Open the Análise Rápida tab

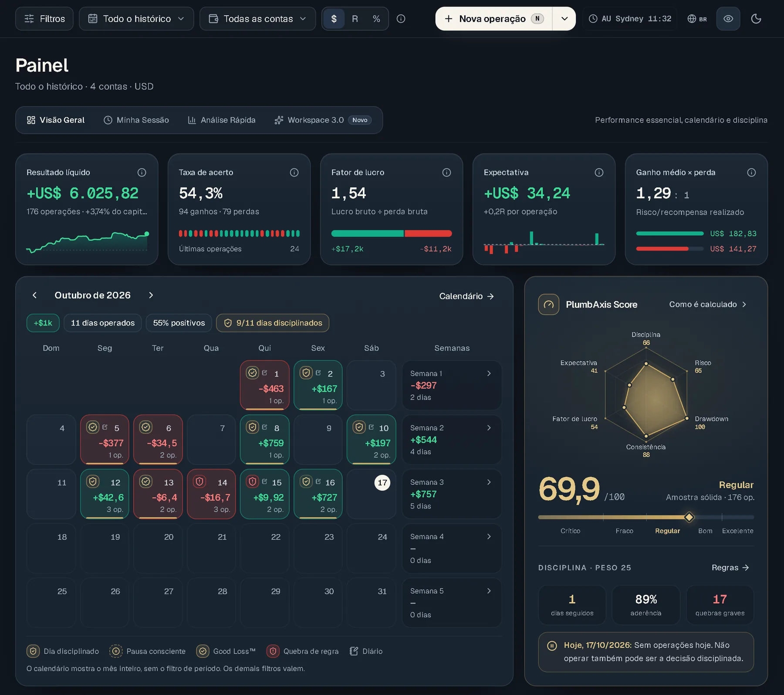coord(222,120)
